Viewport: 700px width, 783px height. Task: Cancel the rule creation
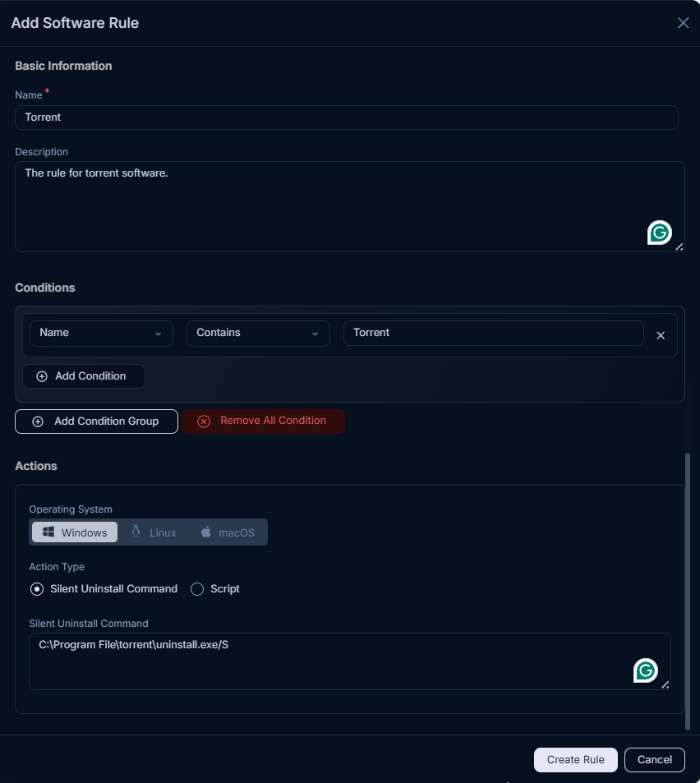click(655, 760)
